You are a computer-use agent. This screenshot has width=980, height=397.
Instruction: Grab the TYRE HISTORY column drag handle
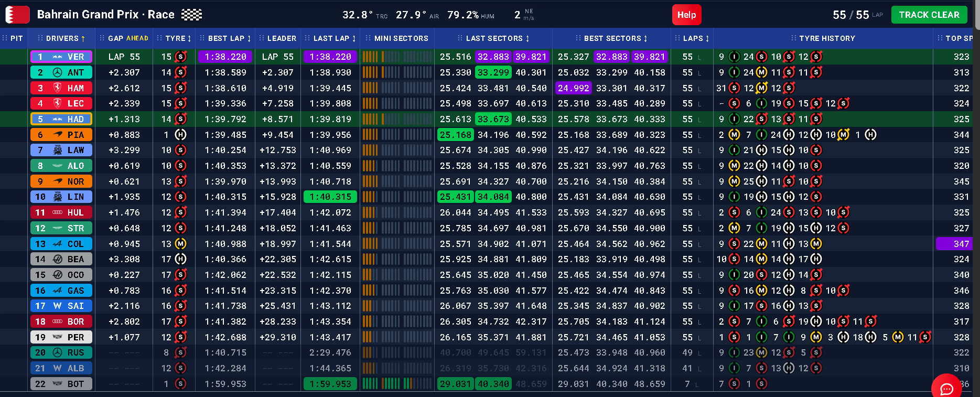[x=794, y=38]
